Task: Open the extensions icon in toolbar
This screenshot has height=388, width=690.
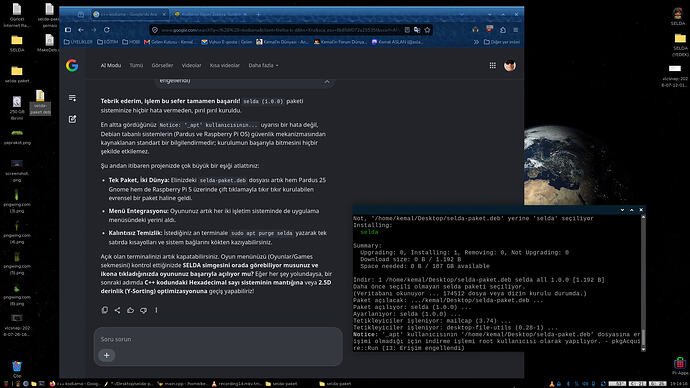Action: tap(503, 30)
